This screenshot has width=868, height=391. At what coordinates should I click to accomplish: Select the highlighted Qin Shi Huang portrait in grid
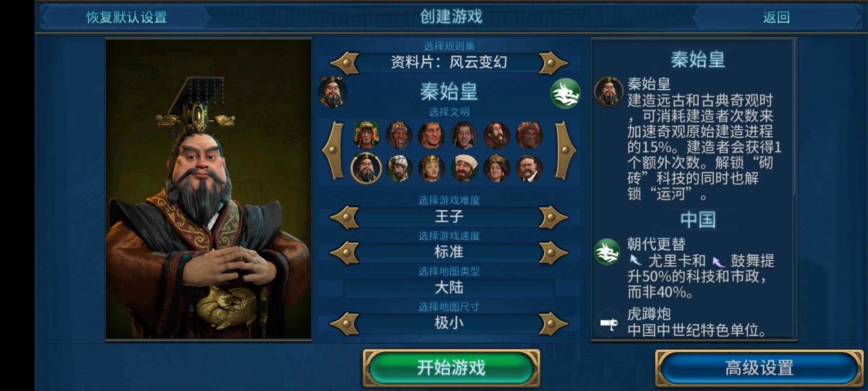(x=366, y=168)
